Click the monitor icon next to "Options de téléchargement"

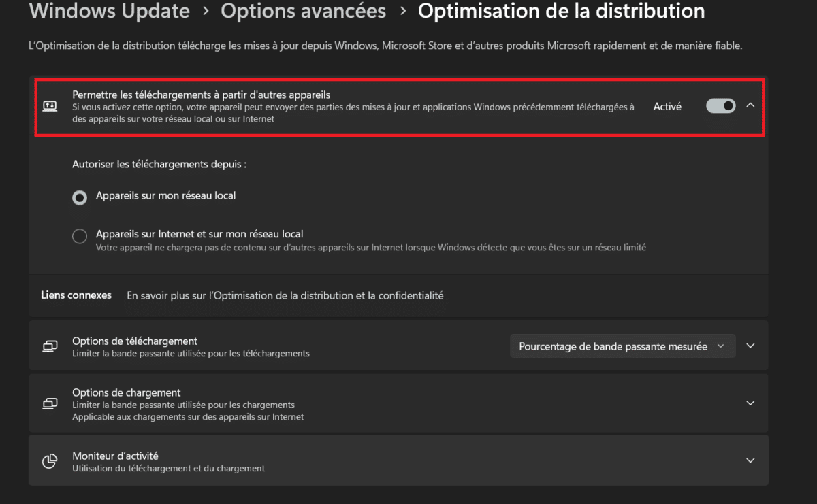[x=50, y=346]
